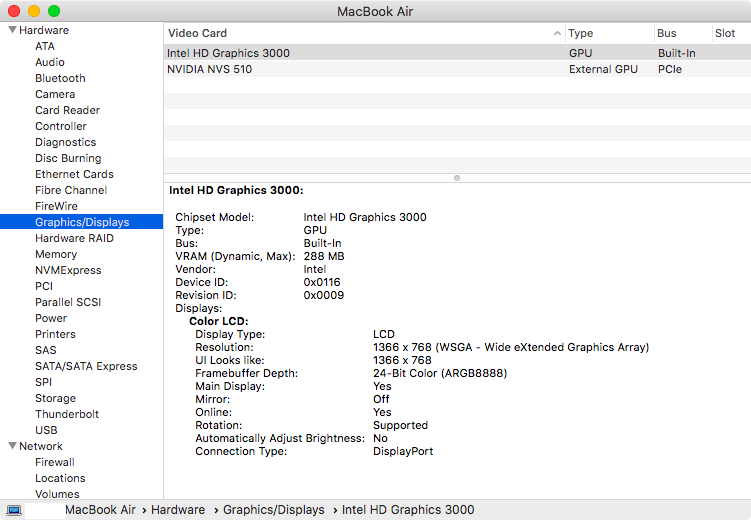Select SPI in the sidebar
The width and height of the screenshot is (751, 520).
pyautogui.click(x=43, y=382)
